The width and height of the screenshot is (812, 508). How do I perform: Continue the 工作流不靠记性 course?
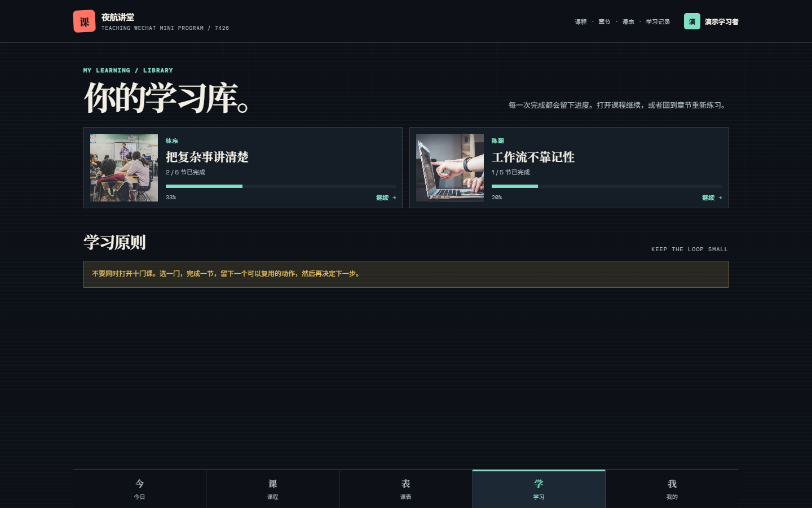712,198
